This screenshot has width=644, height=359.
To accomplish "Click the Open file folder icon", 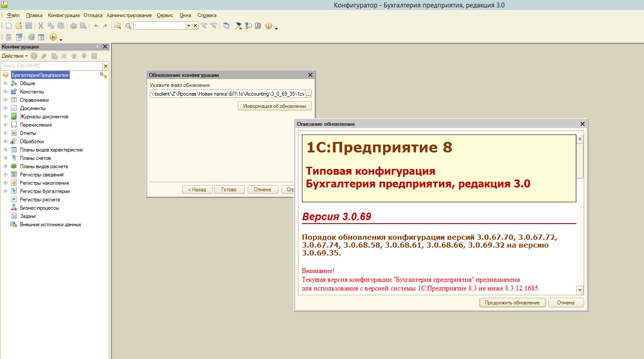I will (19, 26).
